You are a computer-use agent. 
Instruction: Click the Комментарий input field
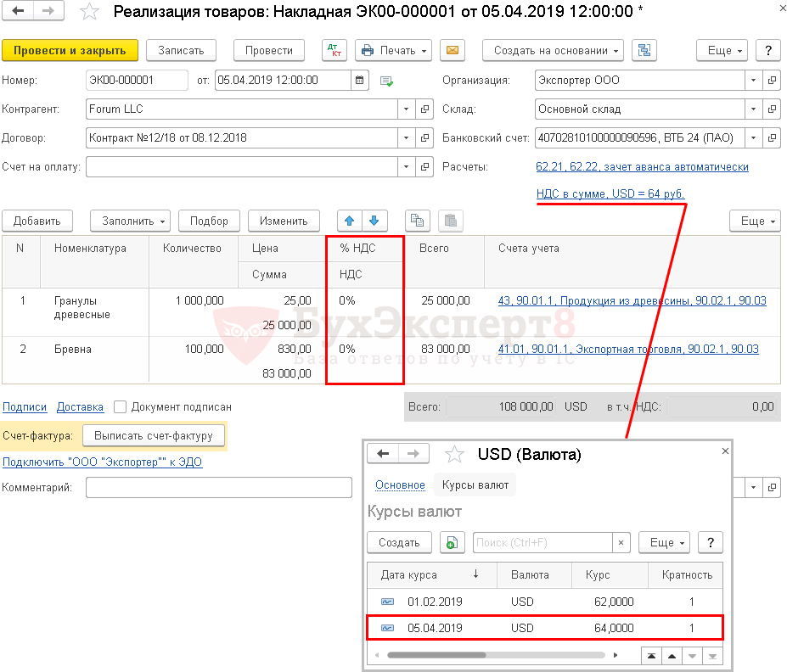tap(218, 487)
